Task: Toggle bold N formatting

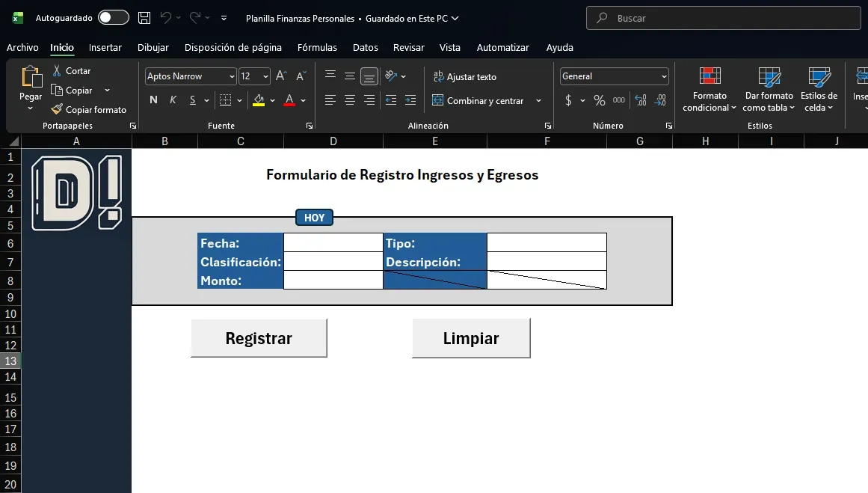Action: [153, 100]
